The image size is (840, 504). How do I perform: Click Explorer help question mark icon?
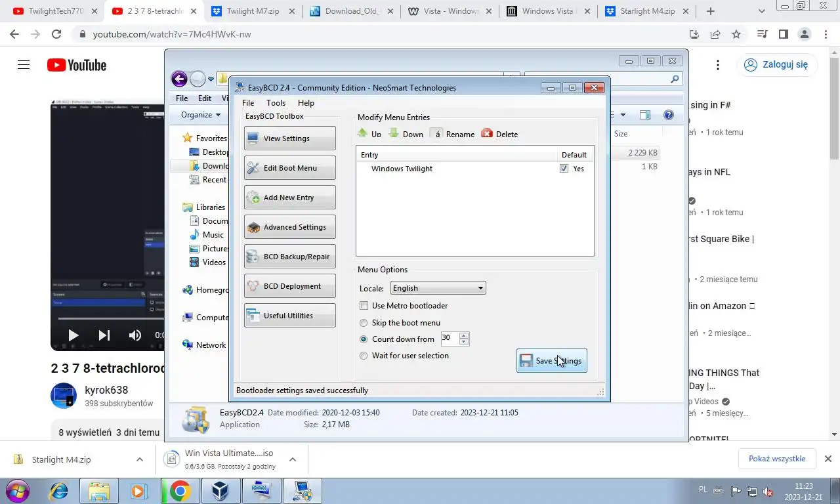tap(669, 115)
